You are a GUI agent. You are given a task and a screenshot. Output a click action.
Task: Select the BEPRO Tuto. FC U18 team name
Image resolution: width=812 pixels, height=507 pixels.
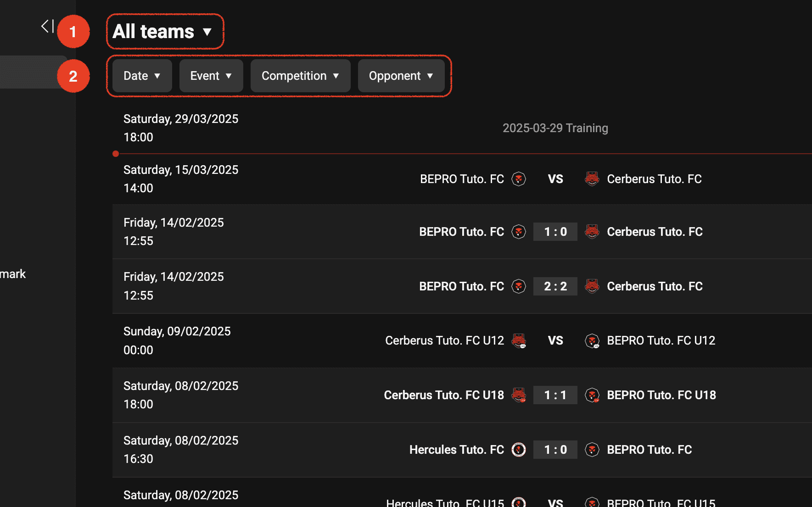(661, 395)
